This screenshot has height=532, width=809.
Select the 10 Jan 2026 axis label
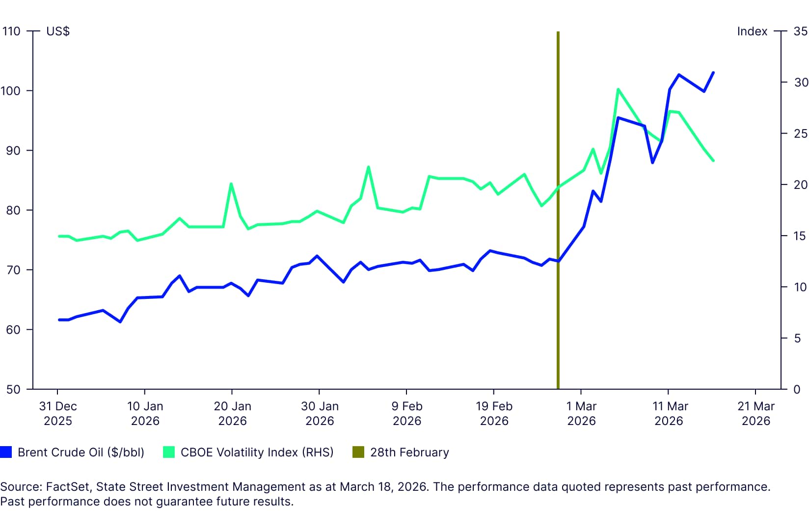pyautogui.click(x=145, y=413)
